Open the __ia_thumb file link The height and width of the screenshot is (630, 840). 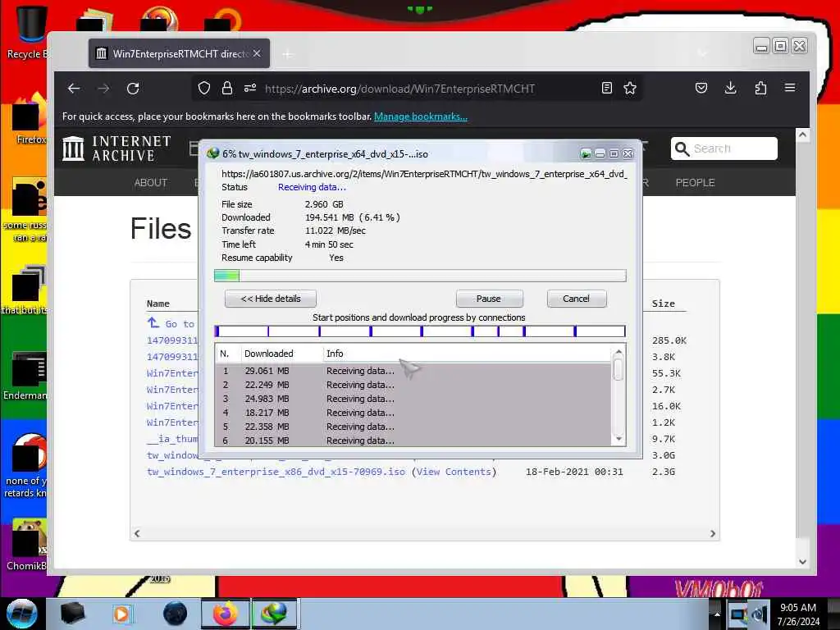[172, 439]
